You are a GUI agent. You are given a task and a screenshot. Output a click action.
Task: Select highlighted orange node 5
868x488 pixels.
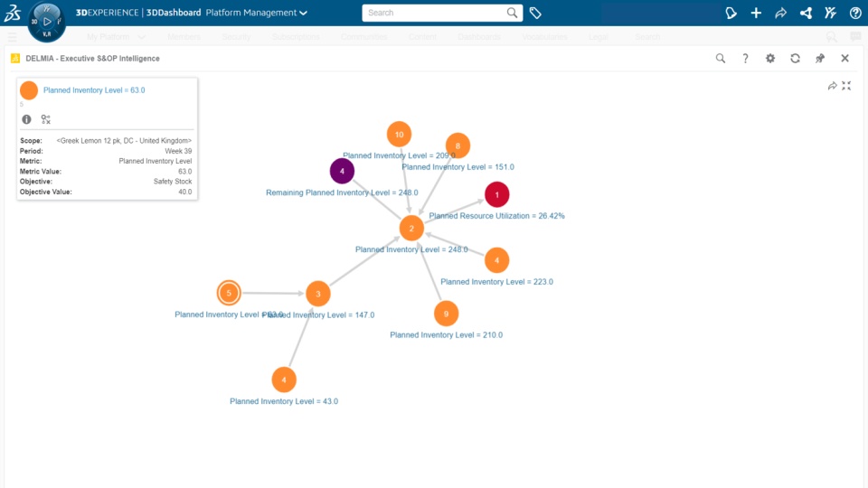tap(229, 293)
